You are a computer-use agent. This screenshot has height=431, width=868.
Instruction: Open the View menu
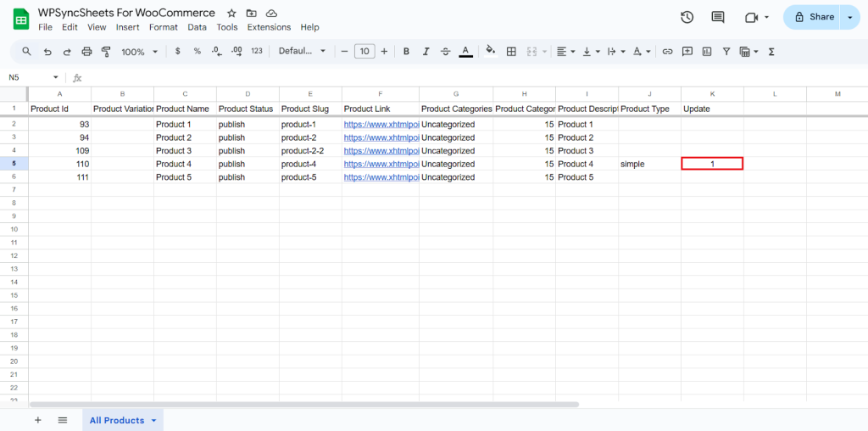tap(97, 27)
